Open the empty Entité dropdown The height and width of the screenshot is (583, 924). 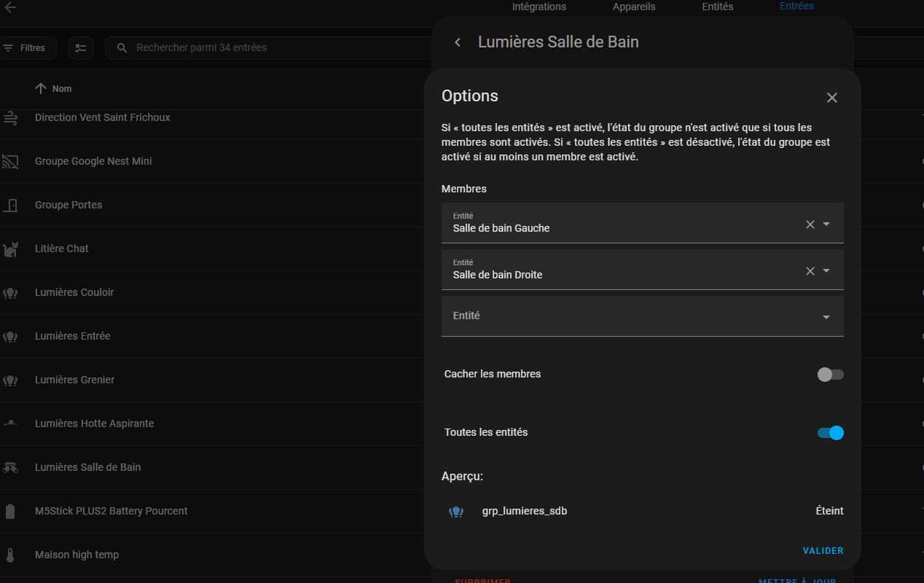643,316
